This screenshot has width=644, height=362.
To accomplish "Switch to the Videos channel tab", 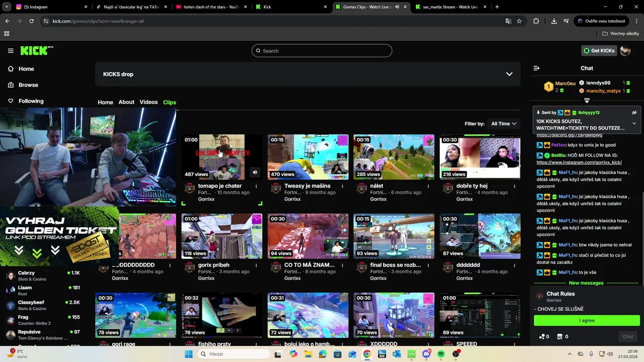I will click(148, 102).
